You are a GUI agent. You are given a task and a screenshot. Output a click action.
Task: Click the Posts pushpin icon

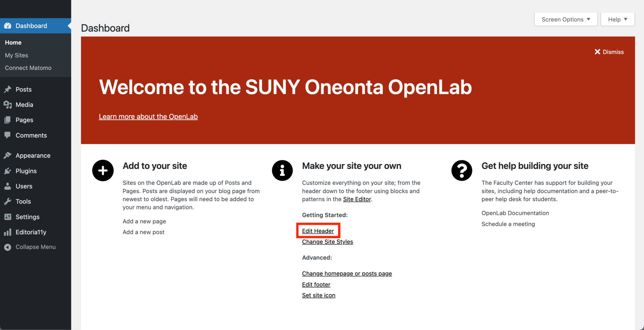(x=8, y=89)
